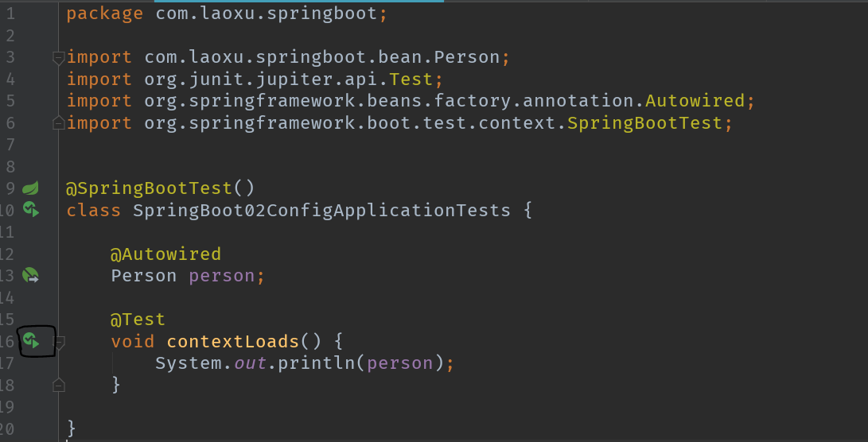Click the autowired bean navigation icon beside Person
The width and height of the screenshot is (868, 442).
point(30,275)
